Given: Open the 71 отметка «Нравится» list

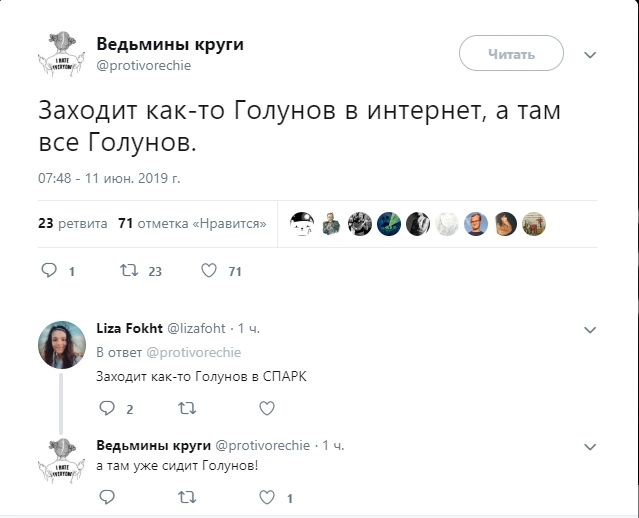Looking at the screenshot, I should coord(192,224).
